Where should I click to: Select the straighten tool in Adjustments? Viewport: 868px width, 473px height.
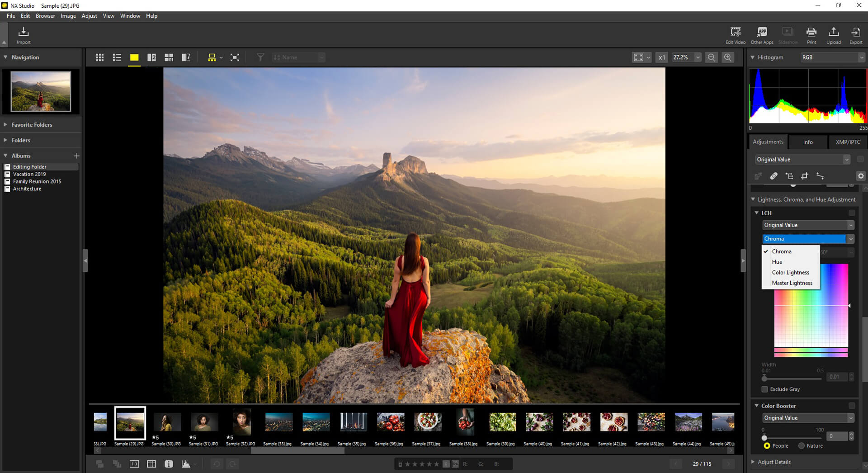coord(821,176)
